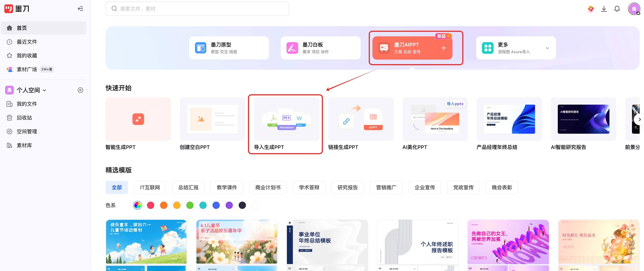644x271 pixels.
Task: Expand the 更多 dropdown card
Action: click(516, 48)
